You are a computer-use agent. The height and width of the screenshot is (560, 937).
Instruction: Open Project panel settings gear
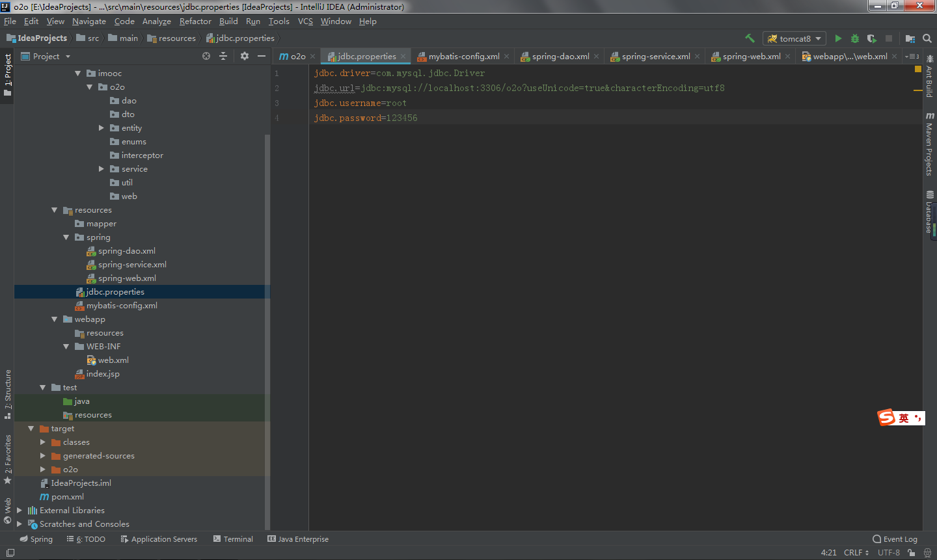[245, 56]
